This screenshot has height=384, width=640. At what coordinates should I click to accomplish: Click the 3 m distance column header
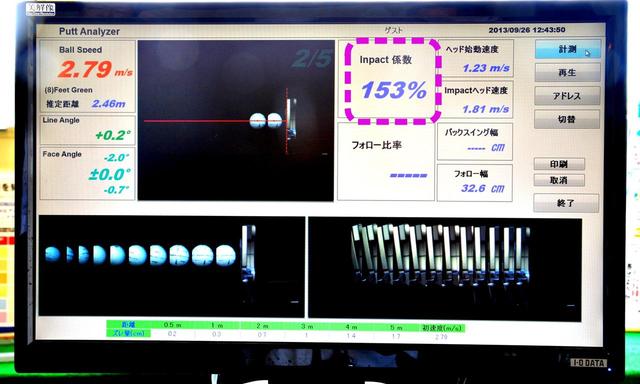point(307,326)
